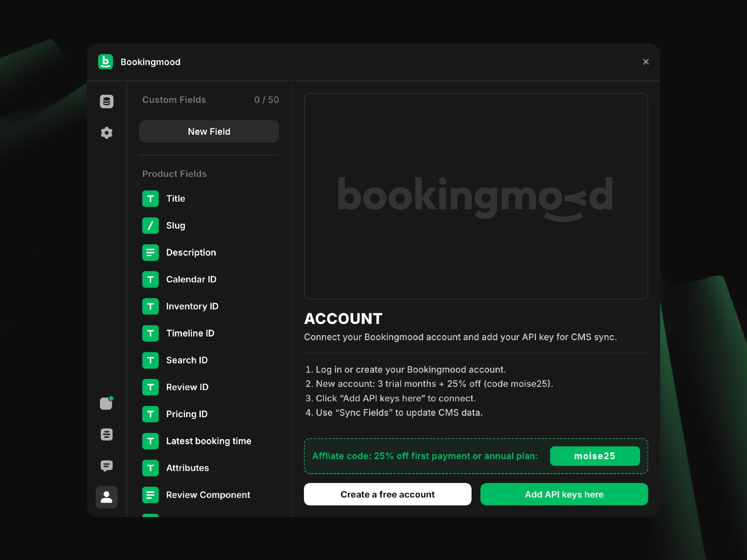
Task: Click the moise25 affiliate code button
Action: tap(595, 456)
